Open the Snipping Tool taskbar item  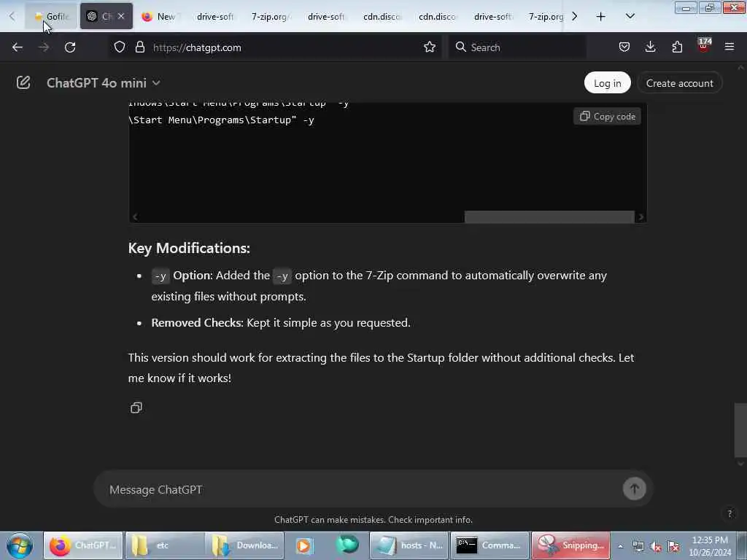pyautogui.click(x=570, y=545)
